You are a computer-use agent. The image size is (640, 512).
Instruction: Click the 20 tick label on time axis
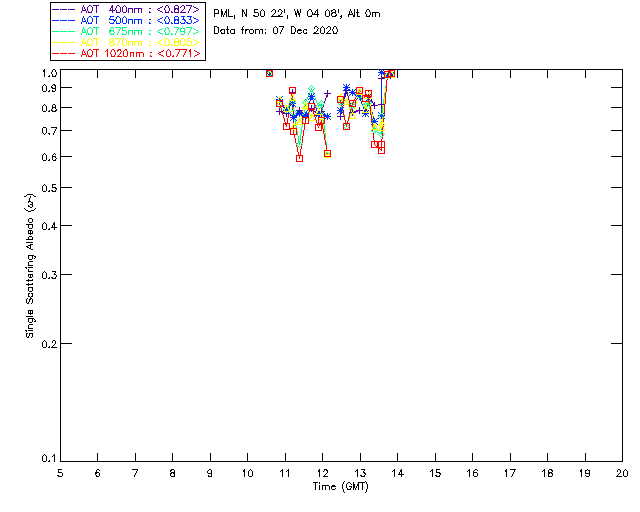(x=622, y=473)
